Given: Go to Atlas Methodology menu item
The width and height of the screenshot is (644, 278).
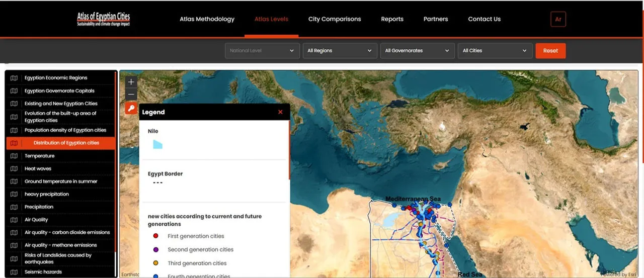Looking at the screenshot, I should pyautogui.click(x=207, y=19).
